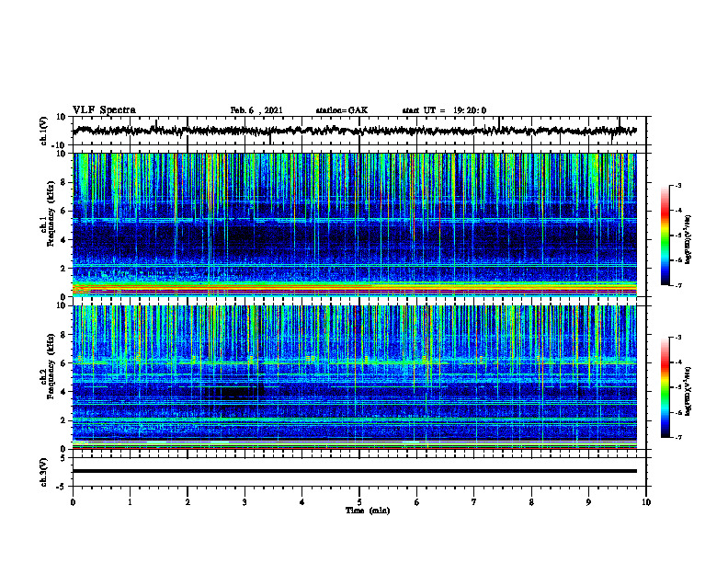
Task: Click time axis tick label "7"
Action: 474,502
